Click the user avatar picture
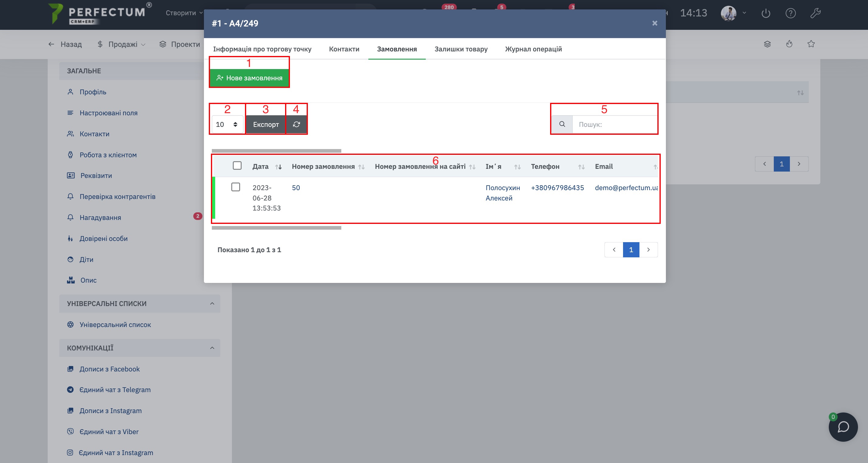868x463 pixels. point(728,13)
